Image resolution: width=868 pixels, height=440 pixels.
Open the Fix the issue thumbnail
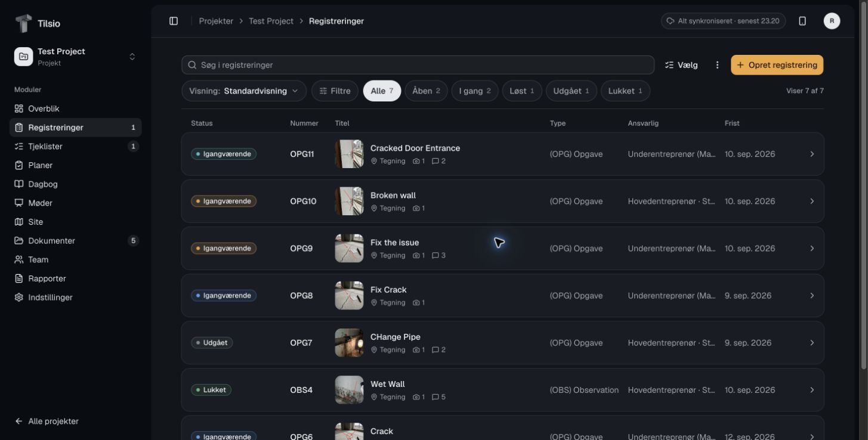[x=349, y=248]
